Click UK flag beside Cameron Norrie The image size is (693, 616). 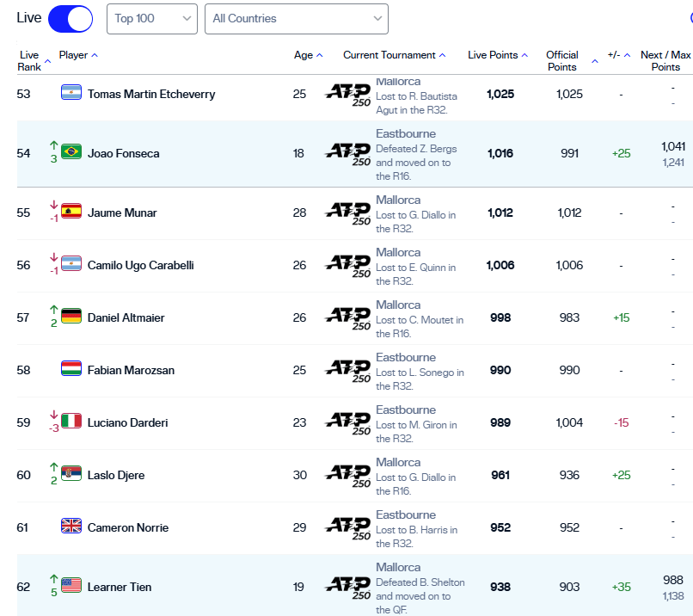[x=71, y=527]
